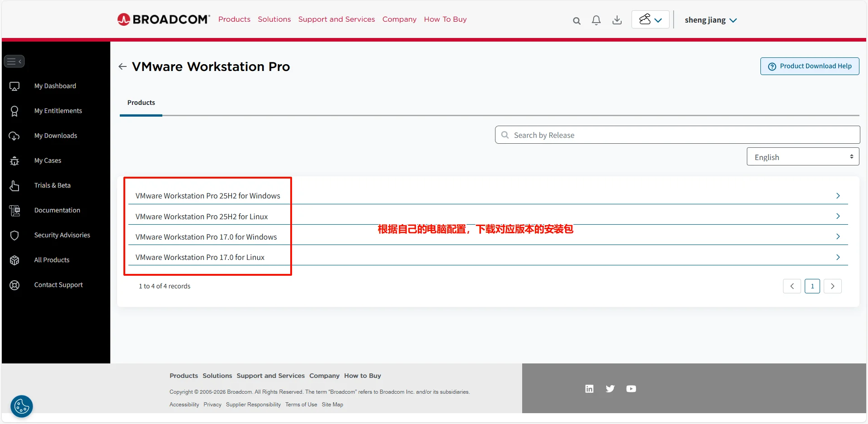Collapse the sidebar using the menu toggle
This screenshot has width=868, height=424.
click(x=14, y=61)
